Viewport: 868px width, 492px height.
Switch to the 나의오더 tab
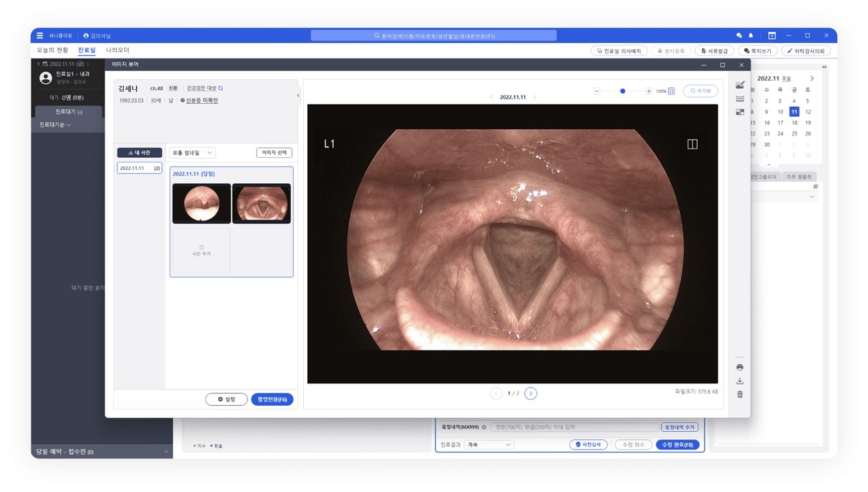118,50
